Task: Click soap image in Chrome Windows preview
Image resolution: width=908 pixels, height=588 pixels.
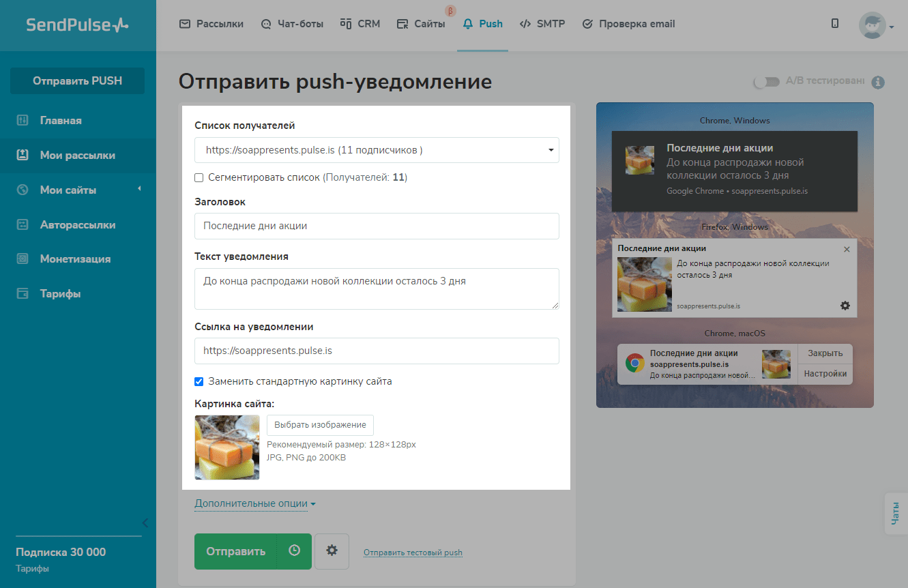Action: point(640,160)
